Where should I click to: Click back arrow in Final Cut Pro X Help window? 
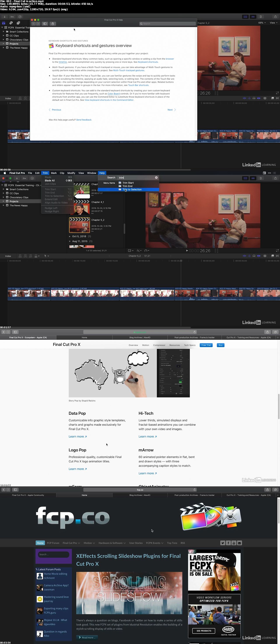[x=33, y=24]
